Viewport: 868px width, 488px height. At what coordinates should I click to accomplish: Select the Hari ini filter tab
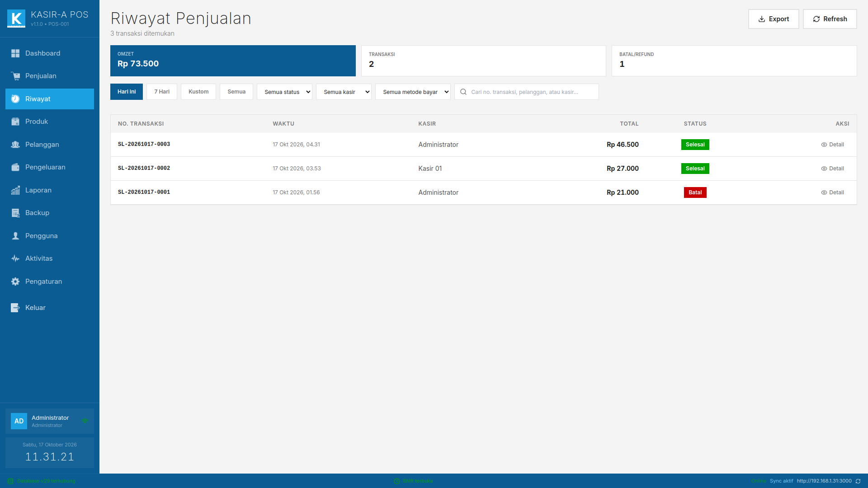127,92
